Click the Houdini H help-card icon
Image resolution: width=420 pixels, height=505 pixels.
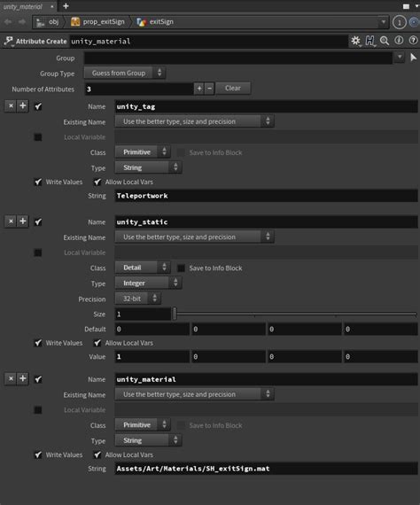(x=370, y=41)
